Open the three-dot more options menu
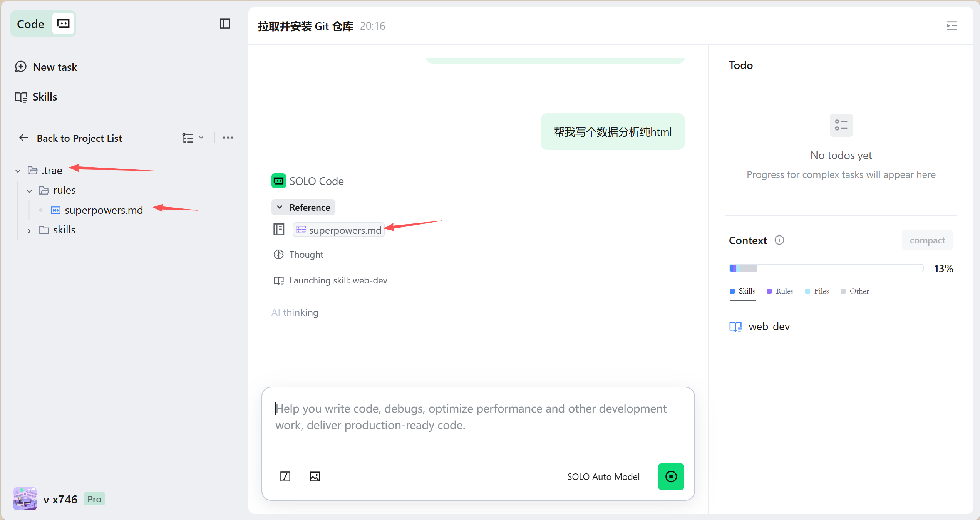This screenshot has height=520, width=980. click(x=228, y=138)
